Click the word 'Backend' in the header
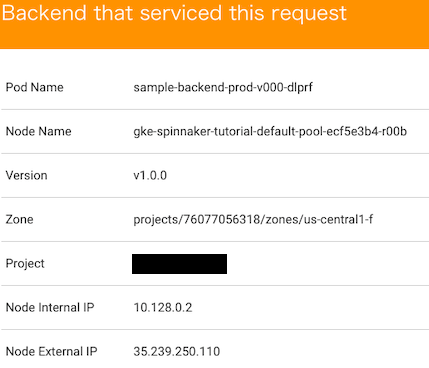429x368 pixels. pos(44,13)
